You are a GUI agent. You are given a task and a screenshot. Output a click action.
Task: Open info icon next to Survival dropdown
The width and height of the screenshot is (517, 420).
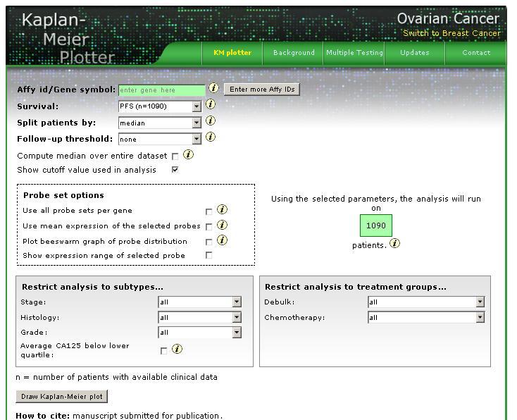pos(211,104)
